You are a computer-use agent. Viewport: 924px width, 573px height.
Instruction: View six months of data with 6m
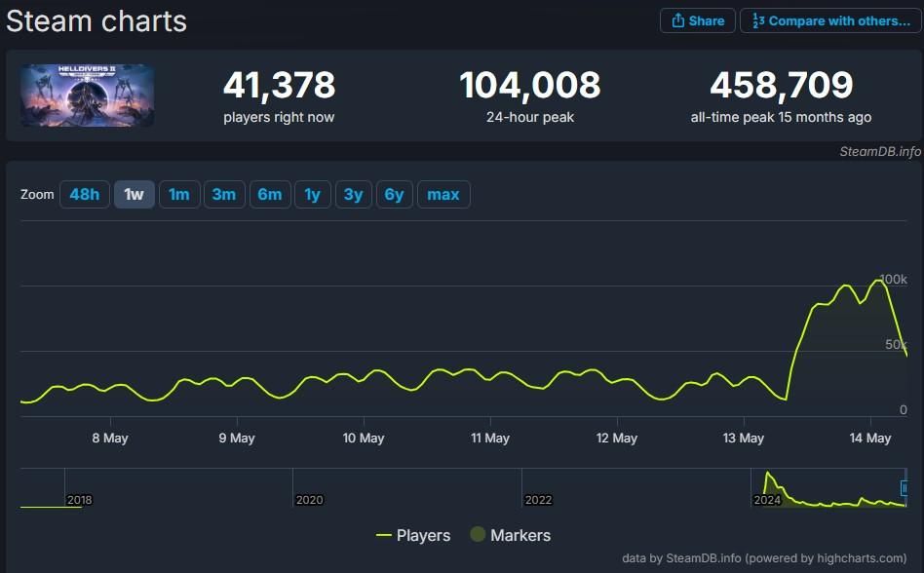[x=270, y=194]
